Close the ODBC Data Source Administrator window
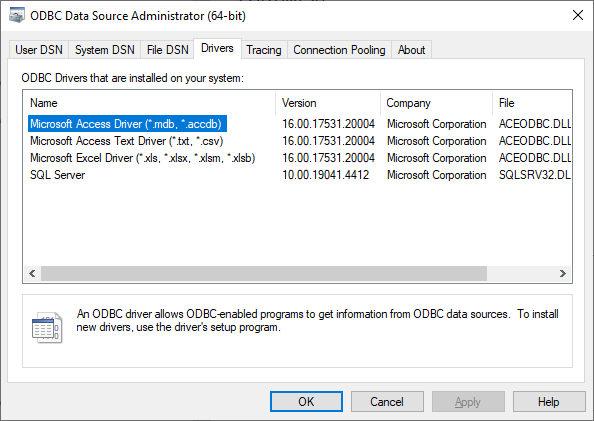The height and width of the screenshot is (421, 594). [578, 15]
